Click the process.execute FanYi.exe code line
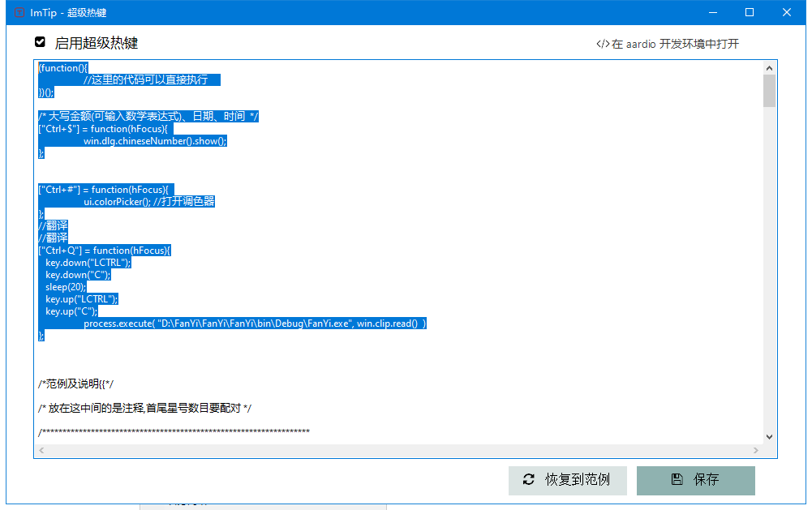This screenshot has width=812, height=510. click(x=255, y=324)
